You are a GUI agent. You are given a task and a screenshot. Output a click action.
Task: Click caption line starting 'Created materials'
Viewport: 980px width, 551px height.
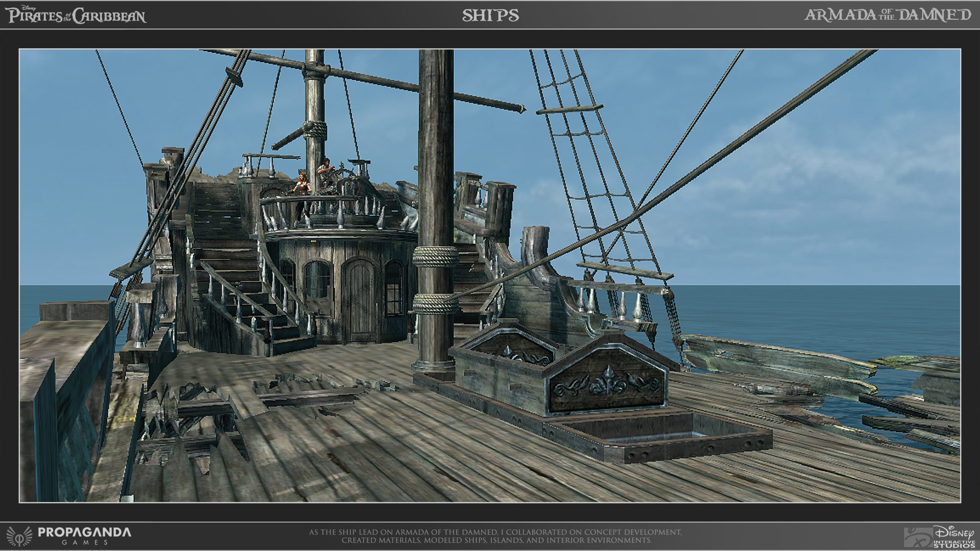497,540
